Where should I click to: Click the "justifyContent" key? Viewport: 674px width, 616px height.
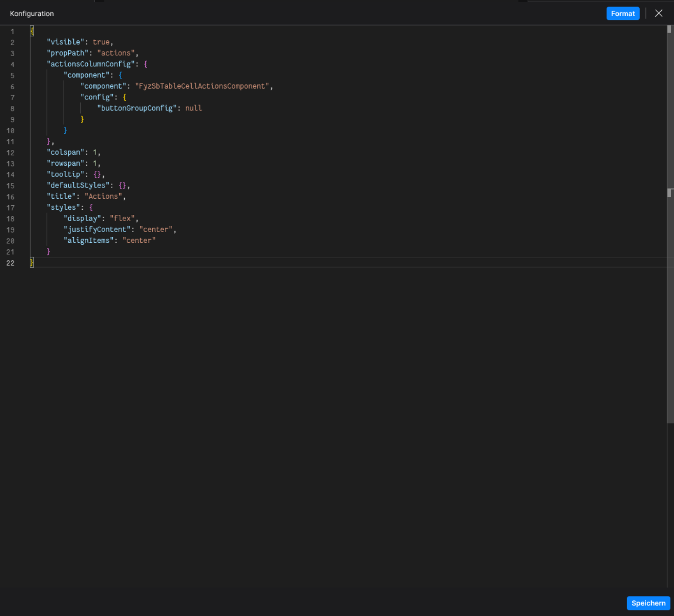[x=97, y=229]
